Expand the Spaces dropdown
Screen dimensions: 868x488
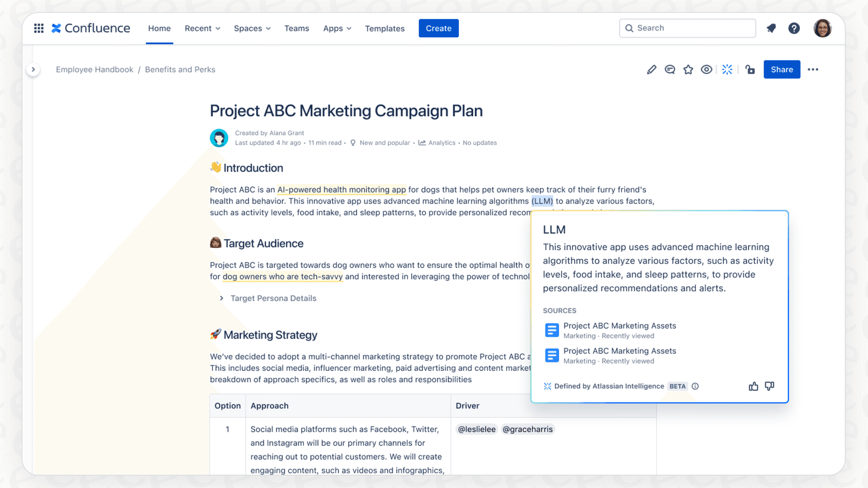pyautogui.click(x=252, y=28)
